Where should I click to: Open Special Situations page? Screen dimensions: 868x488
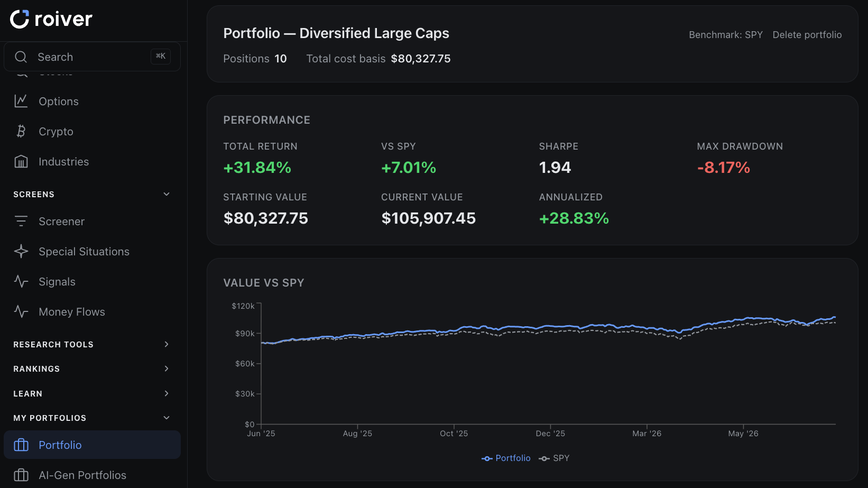coord(92,251)
